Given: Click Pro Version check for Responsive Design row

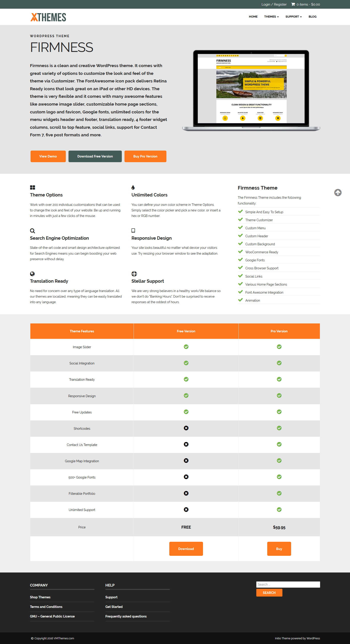Looking at the screenshot, I should (279, 395).
